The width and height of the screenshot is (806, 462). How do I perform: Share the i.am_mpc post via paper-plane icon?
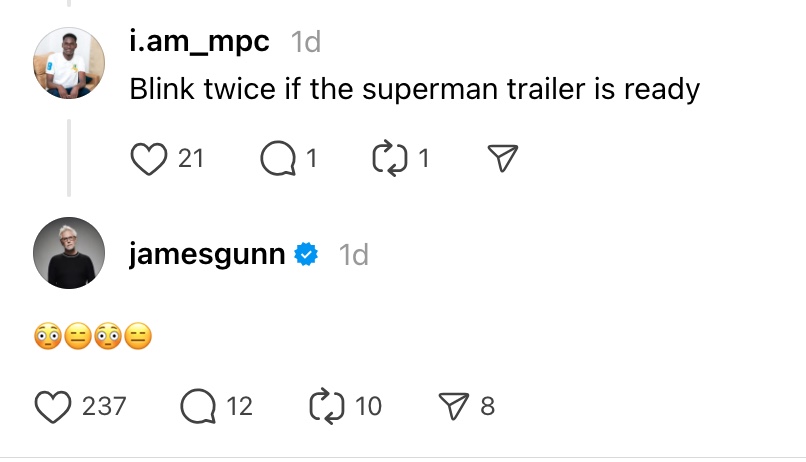(x=501, y=158)
